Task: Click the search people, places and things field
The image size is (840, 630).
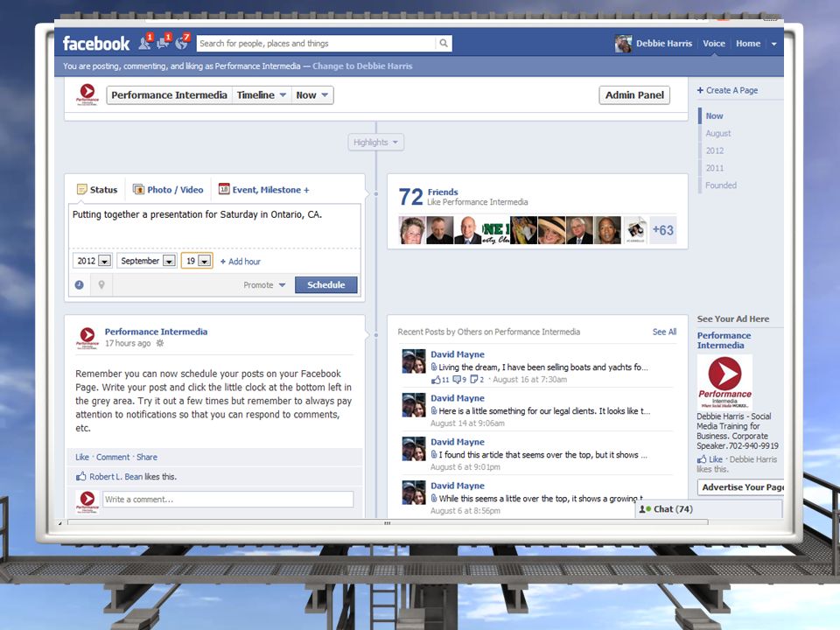Action: click(316, 44)
